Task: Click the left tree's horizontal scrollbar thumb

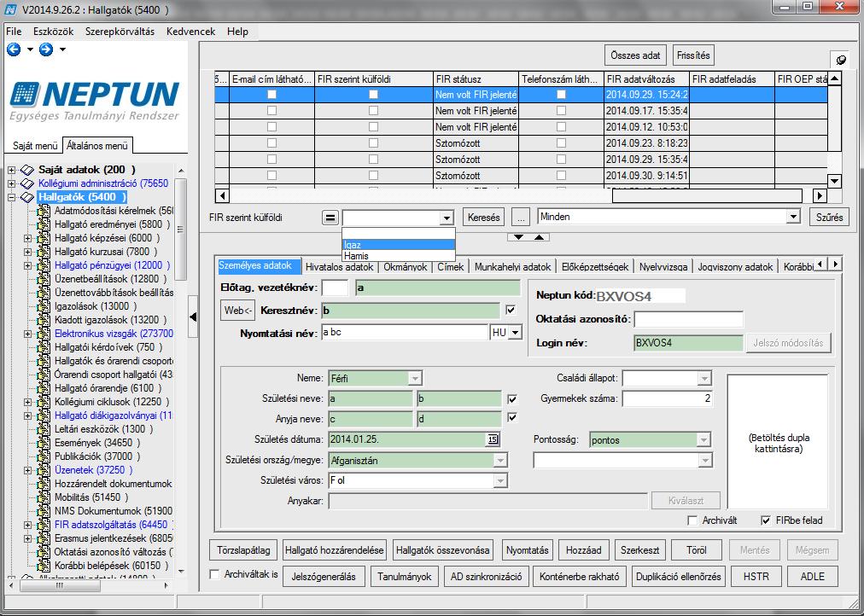Action: tap(60, 586)
